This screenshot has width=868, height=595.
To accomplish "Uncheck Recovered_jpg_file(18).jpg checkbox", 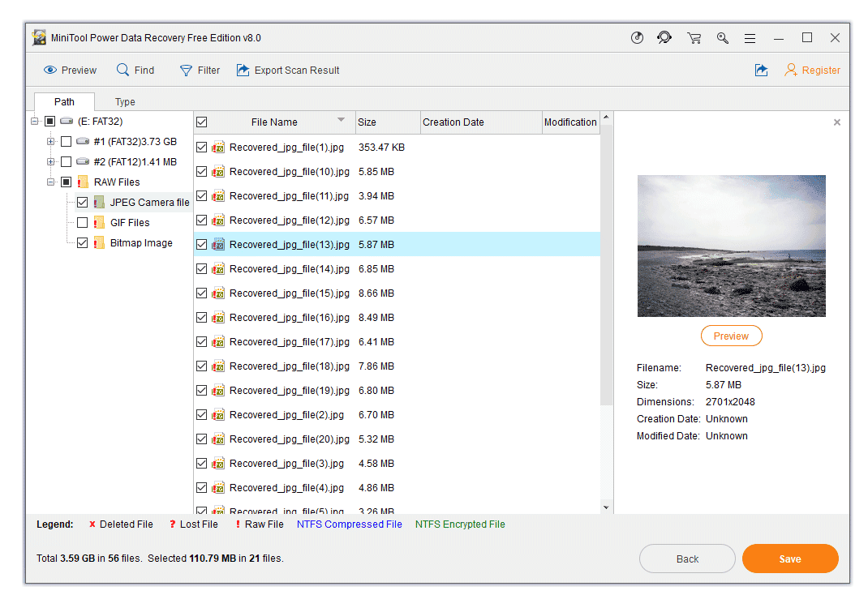I will point(202,366).
